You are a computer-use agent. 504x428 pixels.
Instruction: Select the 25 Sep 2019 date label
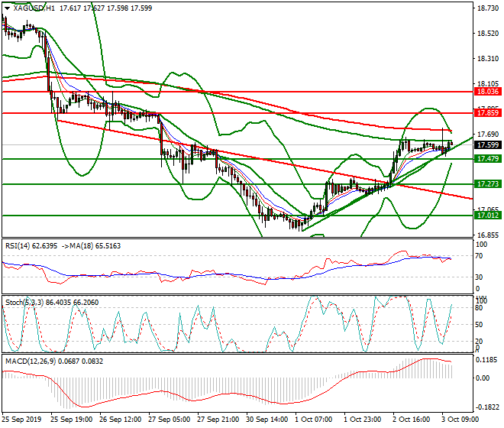coord(21,420)
